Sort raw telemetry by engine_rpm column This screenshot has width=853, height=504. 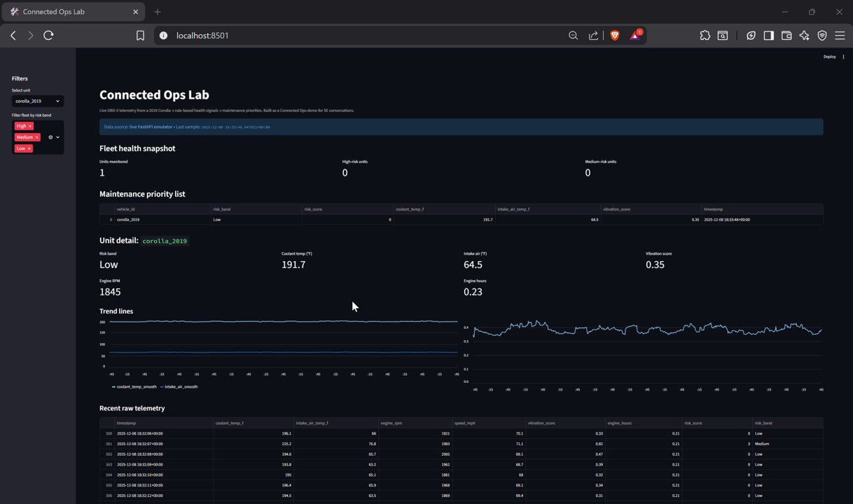click(417, 423)
